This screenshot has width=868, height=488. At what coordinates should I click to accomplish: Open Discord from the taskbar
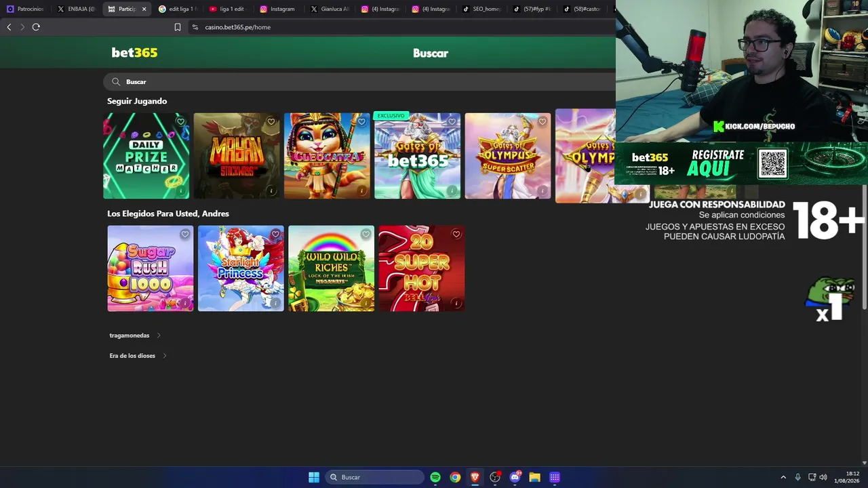515,477
